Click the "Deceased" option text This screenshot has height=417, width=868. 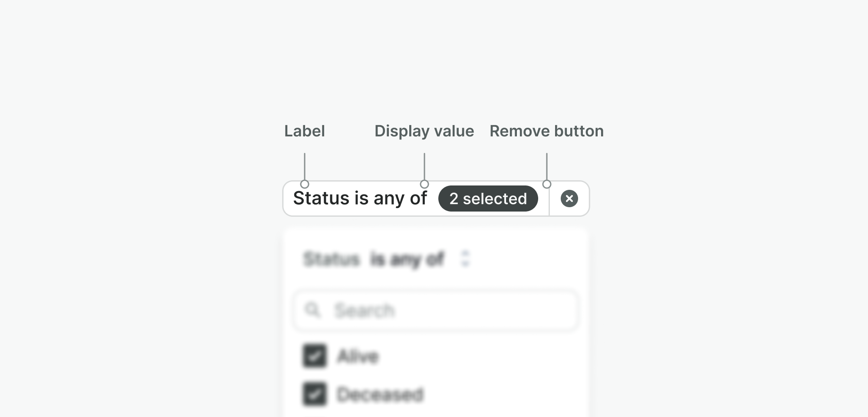pos(380,394)
